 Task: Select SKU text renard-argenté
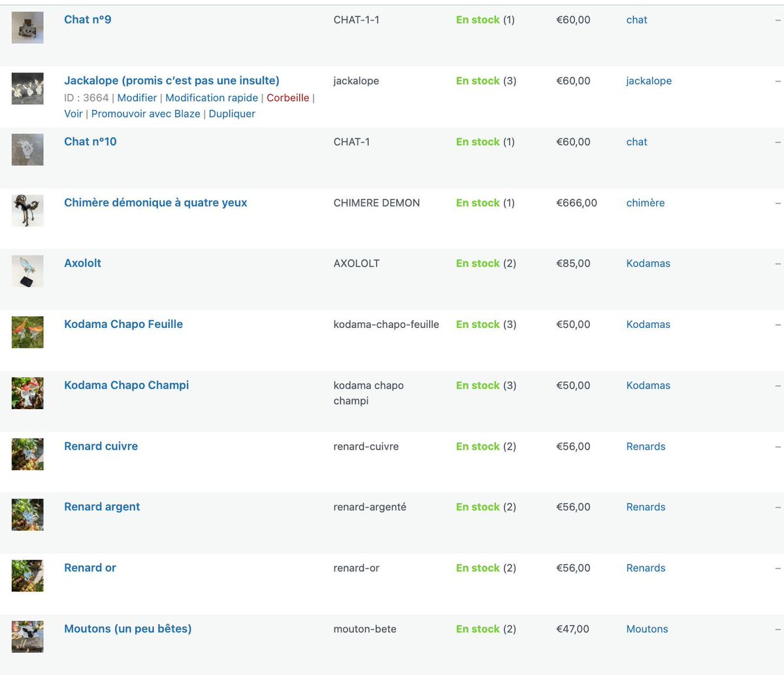370,507
